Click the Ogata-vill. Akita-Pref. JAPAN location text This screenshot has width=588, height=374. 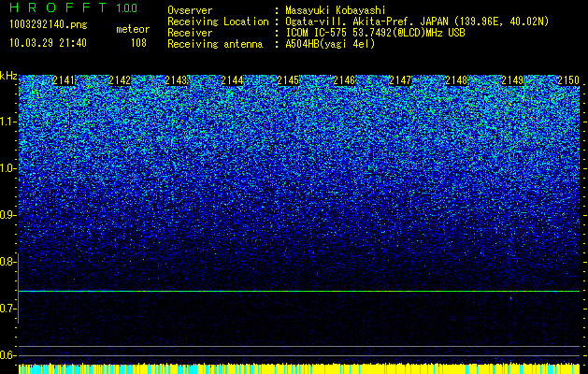(416, 22)
